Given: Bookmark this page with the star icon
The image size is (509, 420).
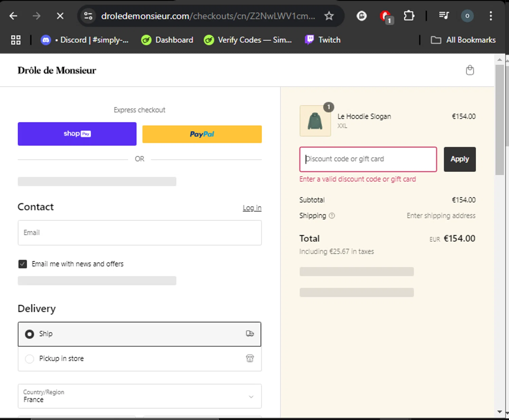Looking at the screenshot, I should click(x=329, y=16).
